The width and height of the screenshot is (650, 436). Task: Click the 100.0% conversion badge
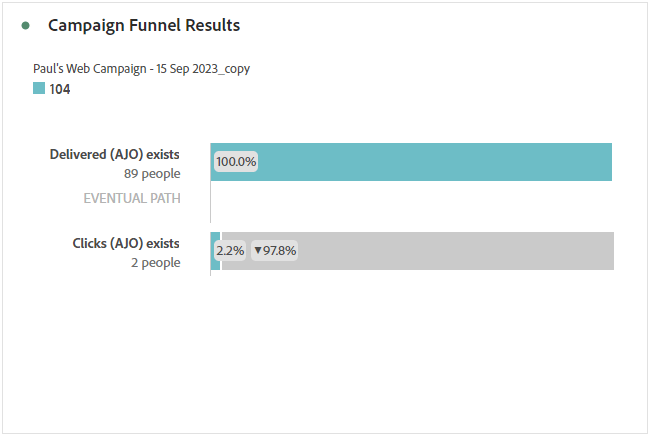coord(236,161)
